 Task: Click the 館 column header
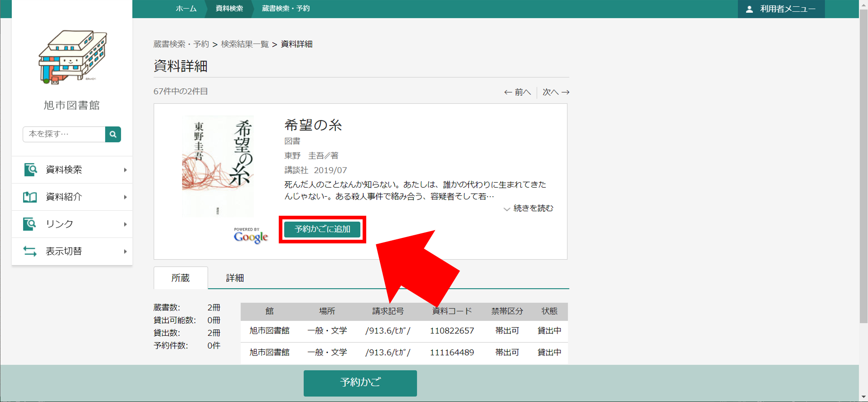coord(270,311)
